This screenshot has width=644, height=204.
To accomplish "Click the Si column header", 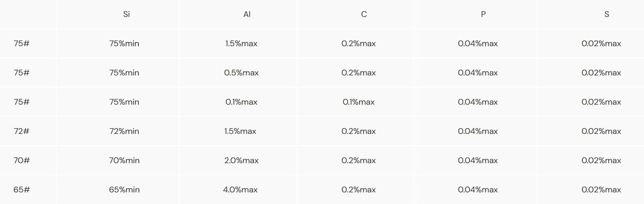I will pos(126,14).
